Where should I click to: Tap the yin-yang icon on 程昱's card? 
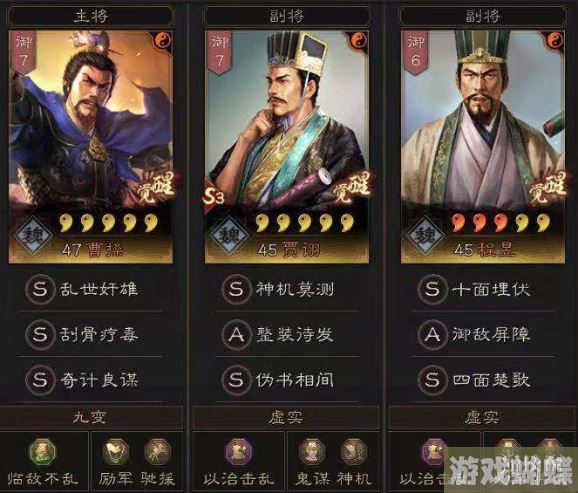click(x=554, y=40)
